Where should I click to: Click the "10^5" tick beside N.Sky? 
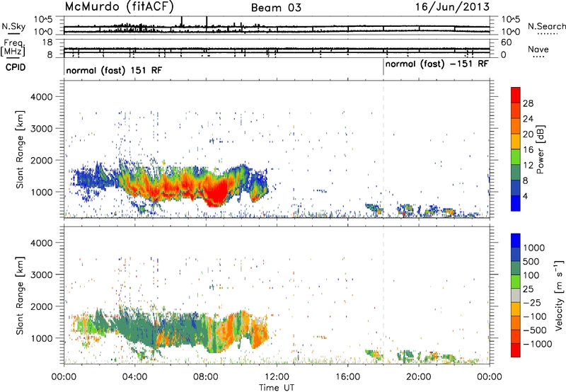coord(43,19)
